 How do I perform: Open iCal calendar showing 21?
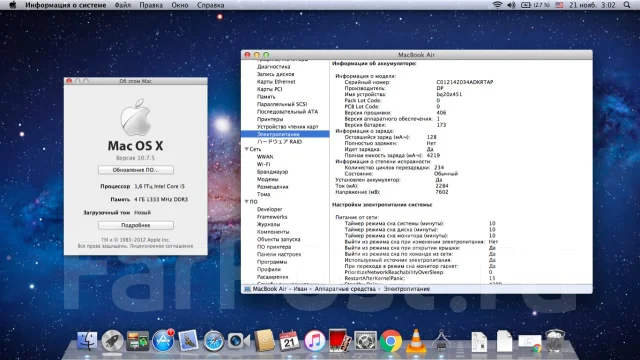pyautogui.click(x=289, y=341)
